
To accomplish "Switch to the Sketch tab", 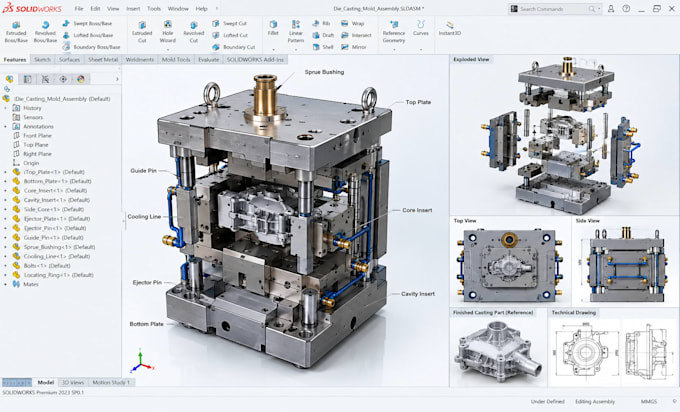I will tap(42, 59).
